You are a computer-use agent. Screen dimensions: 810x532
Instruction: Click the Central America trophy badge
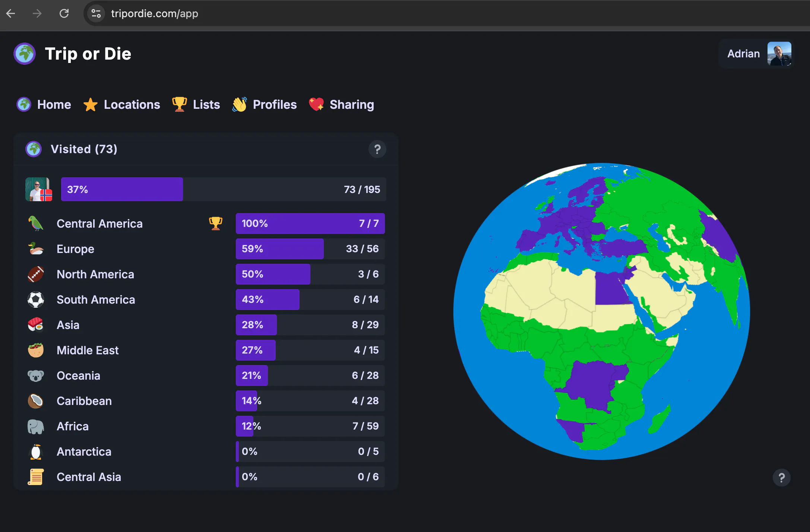216,224
